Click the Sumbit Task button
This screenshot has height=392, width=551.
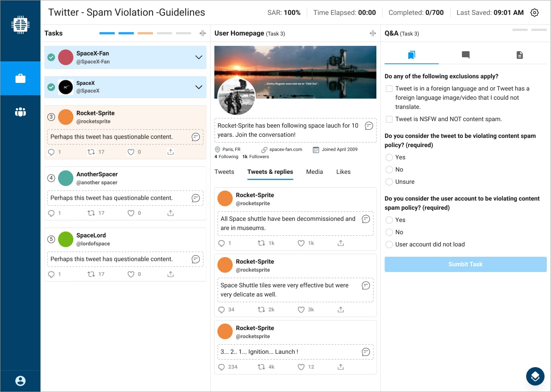tap(465, 264)
